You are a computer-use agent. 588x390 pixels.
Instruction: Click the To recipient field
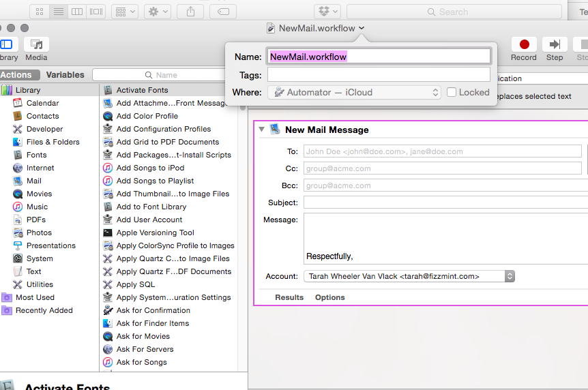[443, 151]
